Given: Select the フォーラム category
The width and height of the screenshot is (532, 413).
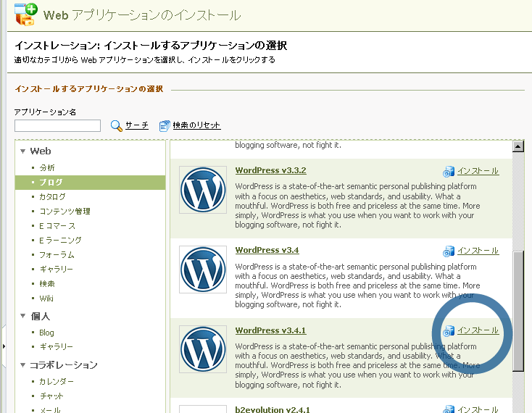Looking at the screenshot, I should [57, 255].
